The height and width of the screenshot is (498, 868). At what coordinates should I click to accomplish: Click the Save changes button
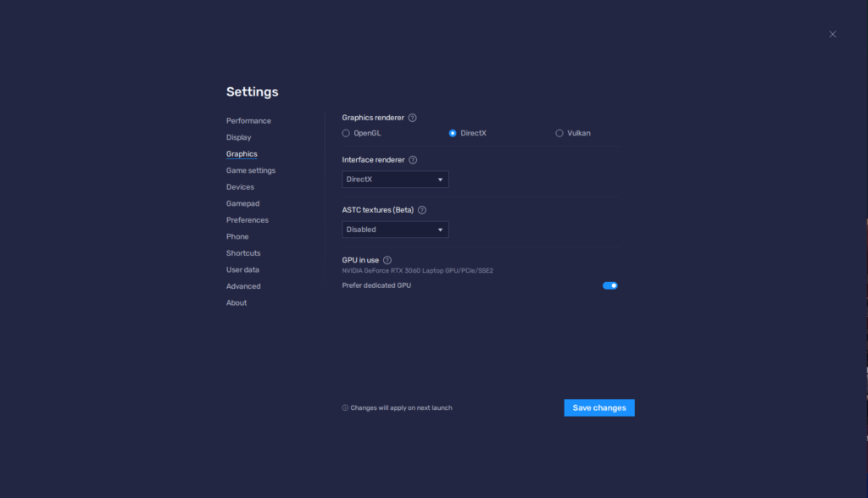(x=599, y=408)
